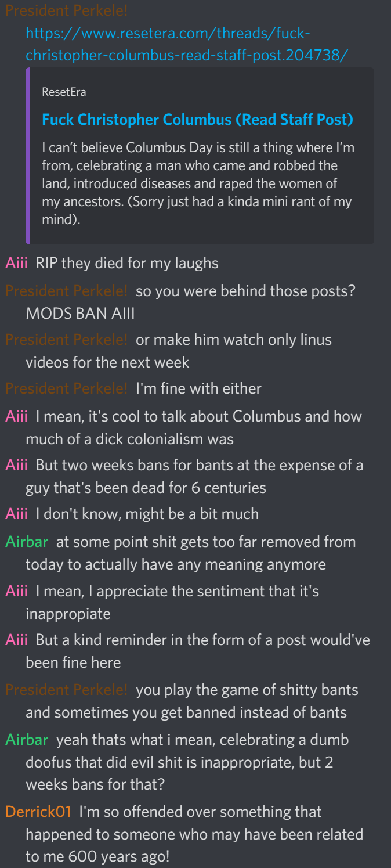This screenshot has height=868, width=391.
Task: Click the message 'RIP they died for my laughs'
Action: coord(127,263)
